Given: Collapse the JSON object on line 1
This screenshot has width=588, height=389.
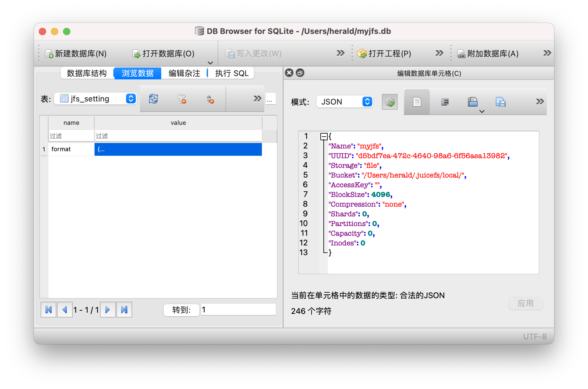Looking at the screenshot, I should click(324, 136).
